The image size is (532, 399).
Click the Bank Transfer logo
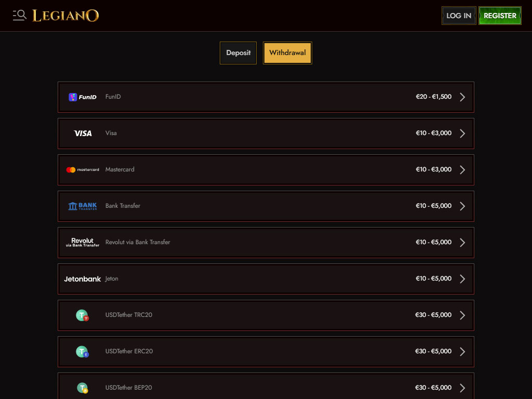tap(83, 206)
